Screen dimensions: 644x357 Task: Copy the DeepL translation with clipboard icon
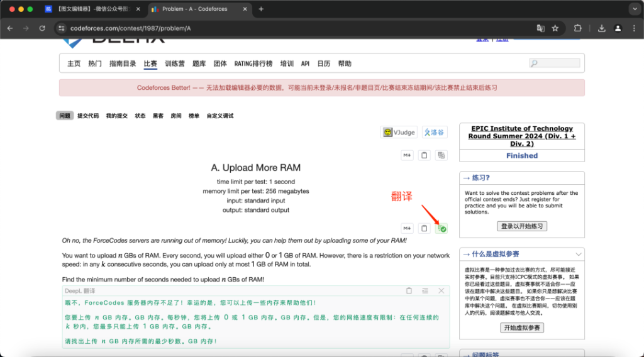[409, 290]
